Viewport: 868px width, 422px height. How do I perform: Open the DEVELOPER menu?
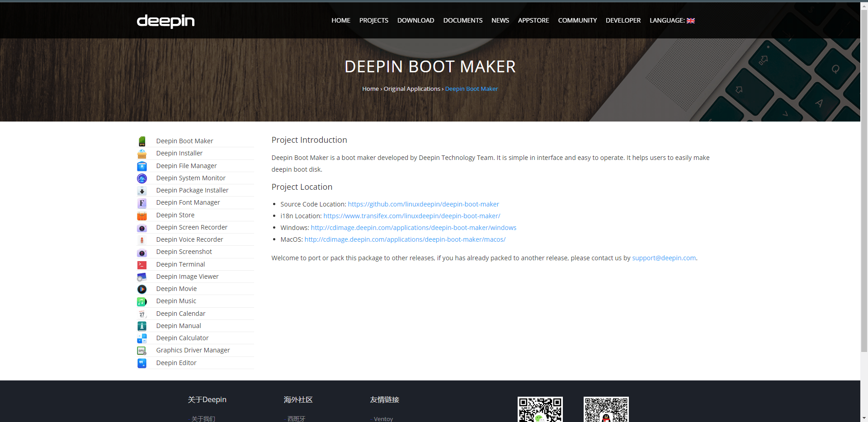coord(623,20)
